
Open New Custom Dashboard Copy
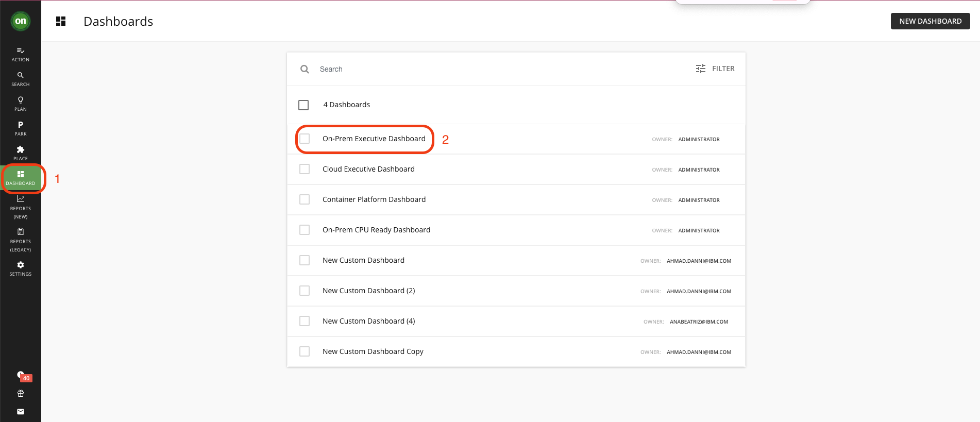373,351
